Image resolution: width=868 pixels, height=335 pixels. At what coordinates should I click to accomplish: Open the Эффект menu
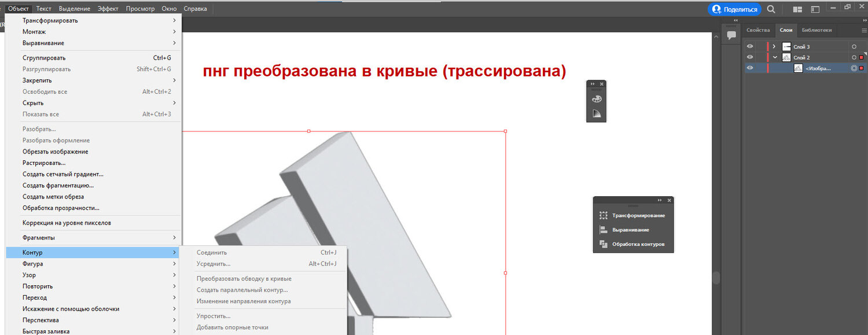[108, 9]
